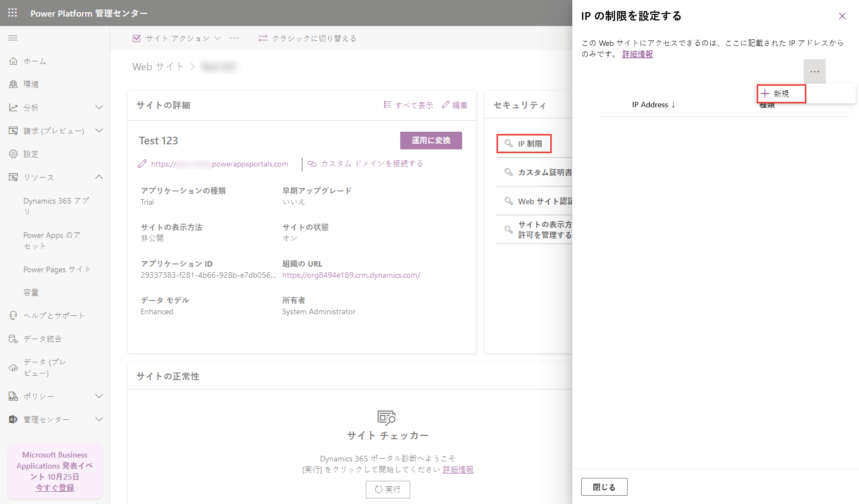This screenshot has height=504, width=859.
Task: Open データ (プレビュー) in sidebar
Action: (x=45, y=367)
